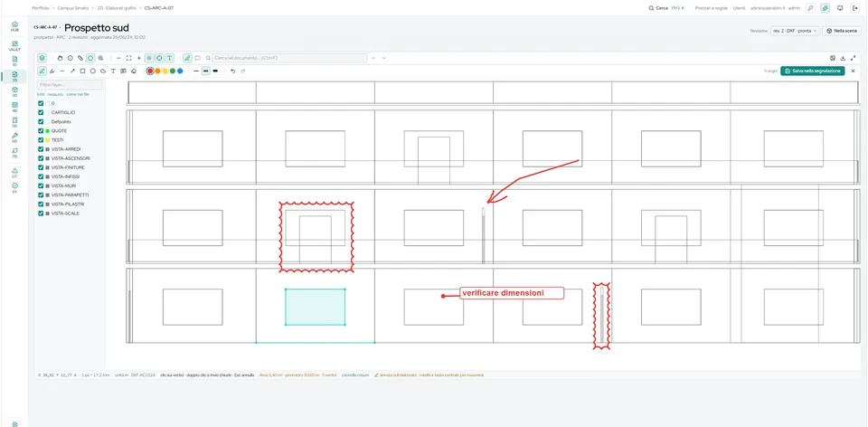
Task: Focus the Filtra i layer field
Action: 70,85
